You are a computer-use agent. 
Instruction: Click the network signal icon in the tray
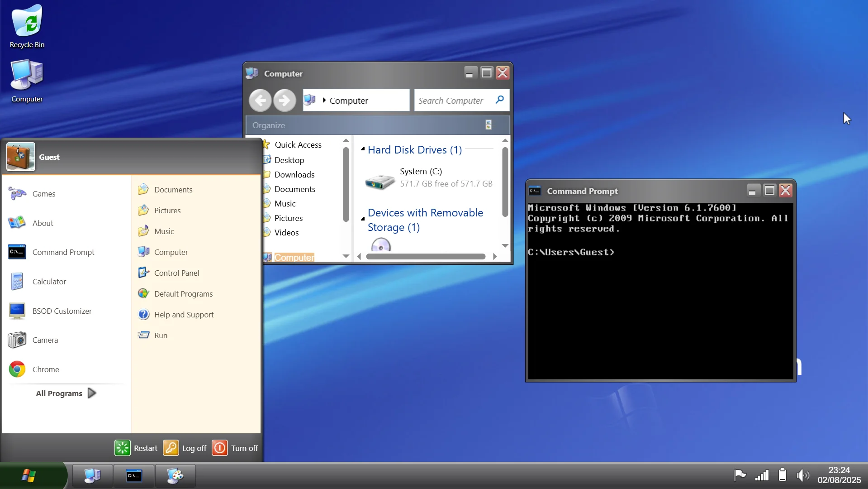pos(762,475)
